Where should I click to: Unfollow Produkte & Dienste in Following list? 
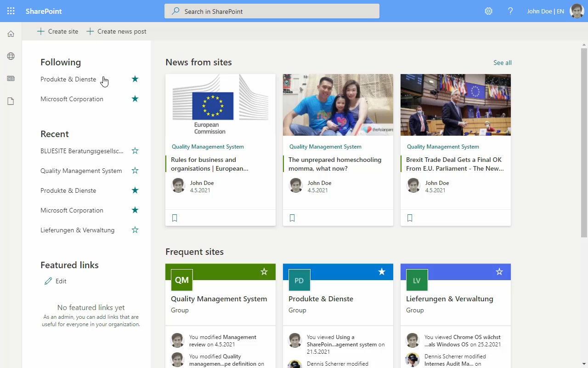point(135,79)
